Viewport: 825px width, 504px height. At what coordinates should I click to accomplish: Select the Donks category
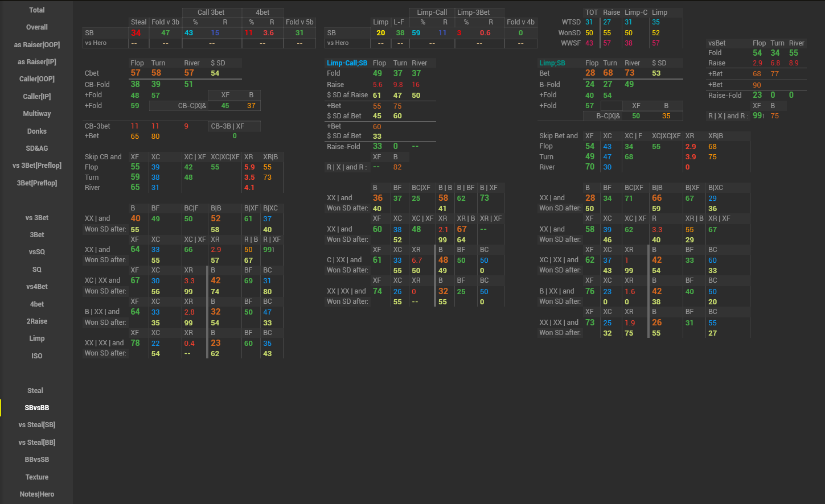tap(36, 131)
